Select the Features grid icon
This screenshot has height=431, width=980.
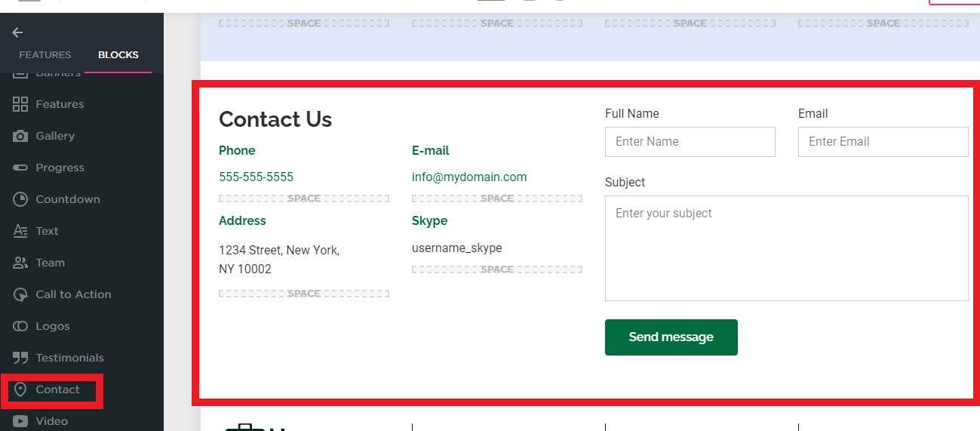click(20, 104)
